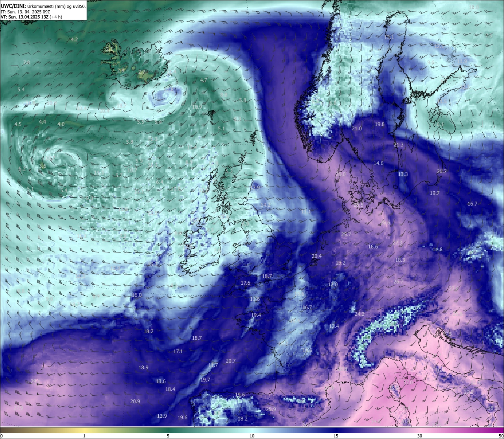504x439 pixels.
Task: Click the 13.3 value label
Action: (403, 174)
